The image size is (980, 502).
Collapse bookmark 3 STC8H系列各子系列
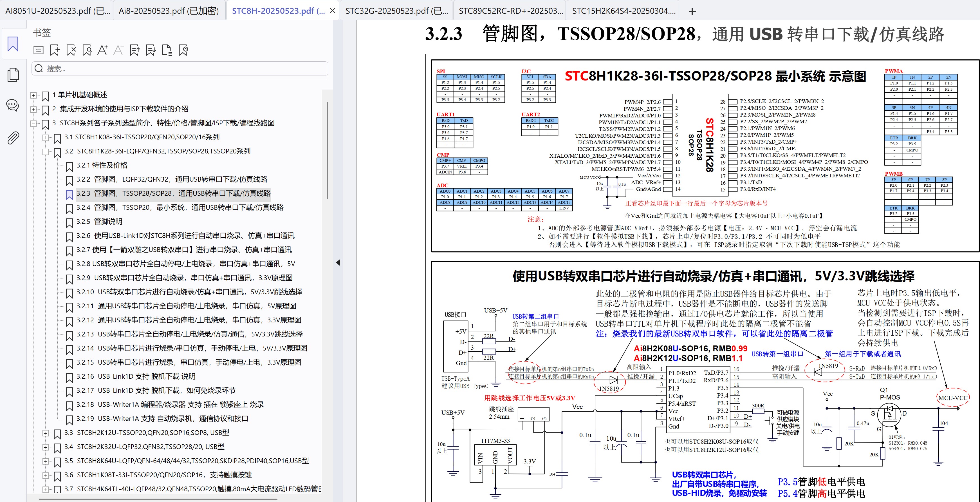(x=33, y=124)
